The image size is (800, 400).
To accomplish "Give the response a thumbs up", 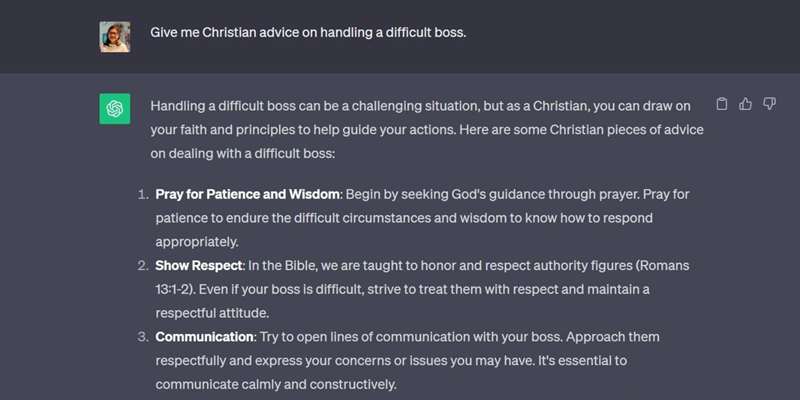I will [x=746, y=104].
